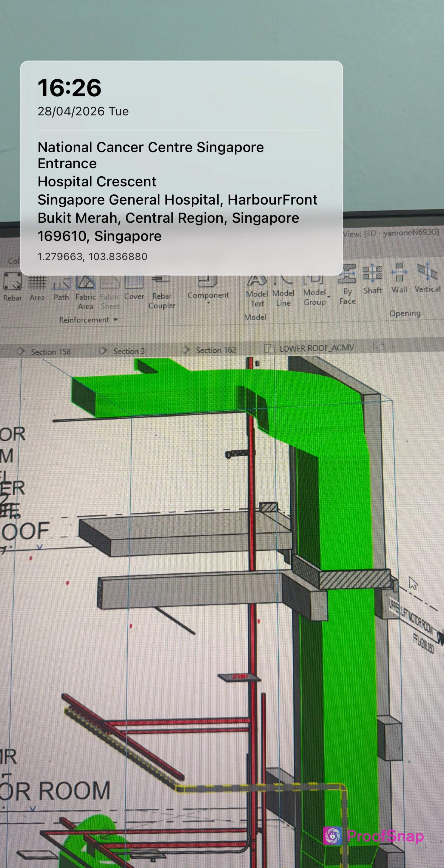Viewport: 444px width, 868px height.
Task: Switch to the Section 3 view tab
Action: [x=122, y=351]
